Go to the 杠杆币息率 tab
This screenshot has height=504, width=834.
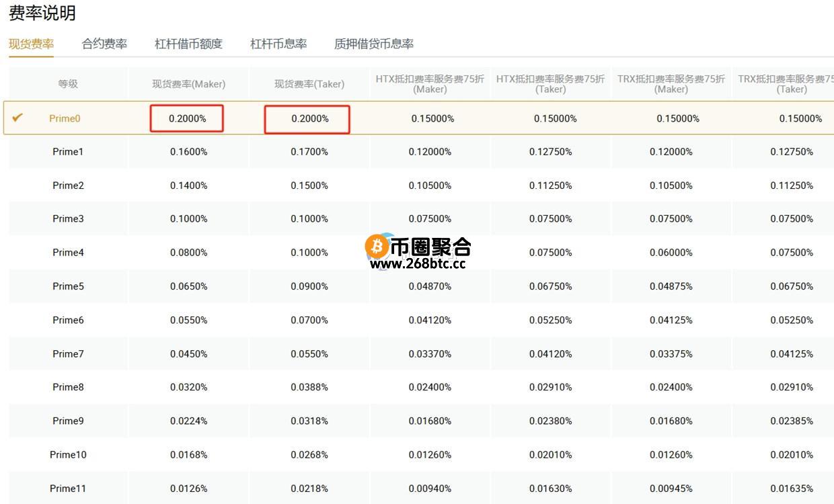coord(278,44)
